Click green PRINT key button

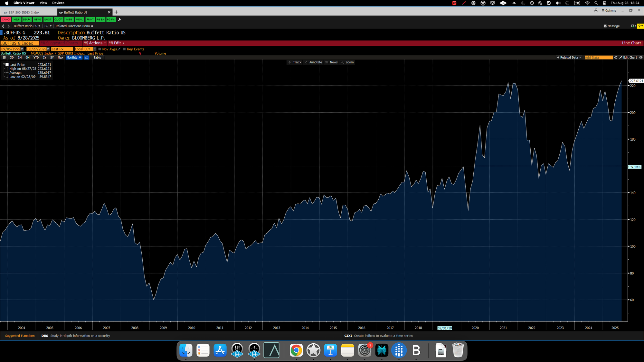click(x=90, y=20)
